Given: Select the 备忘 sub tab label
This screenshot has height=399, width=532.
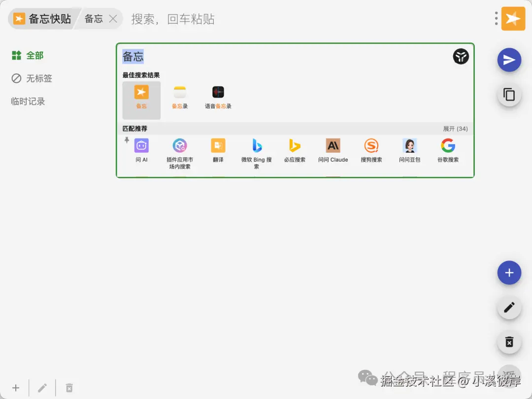Looking at the screenshot, I should (x=94, y=19).
